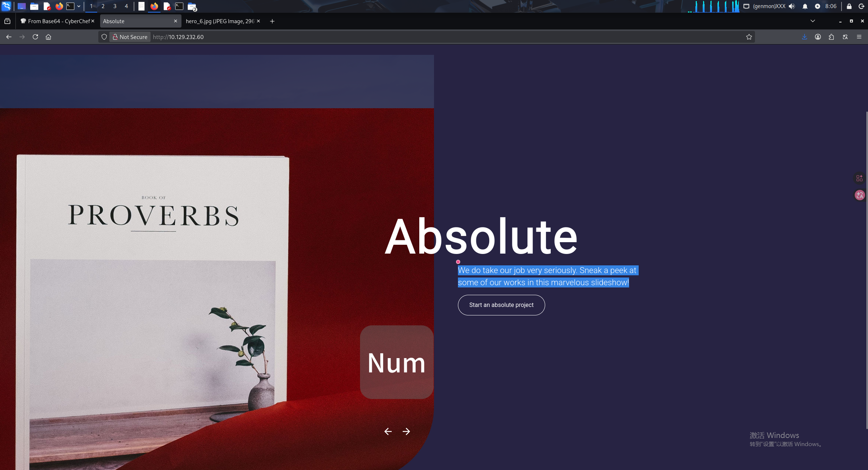868x470 pixels.
Task: Click the Num slide counter box
Action: point(397,362)
